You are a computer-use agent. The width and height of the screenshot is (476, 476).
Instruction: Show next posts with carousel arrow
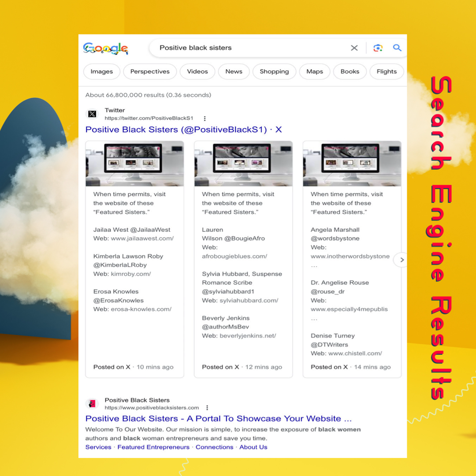point(402,260)
